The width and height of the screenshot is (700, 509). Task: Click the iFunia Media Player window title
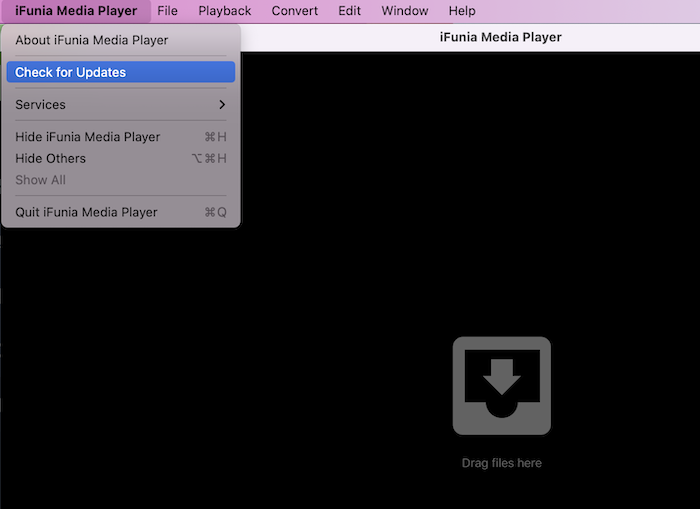500,37
